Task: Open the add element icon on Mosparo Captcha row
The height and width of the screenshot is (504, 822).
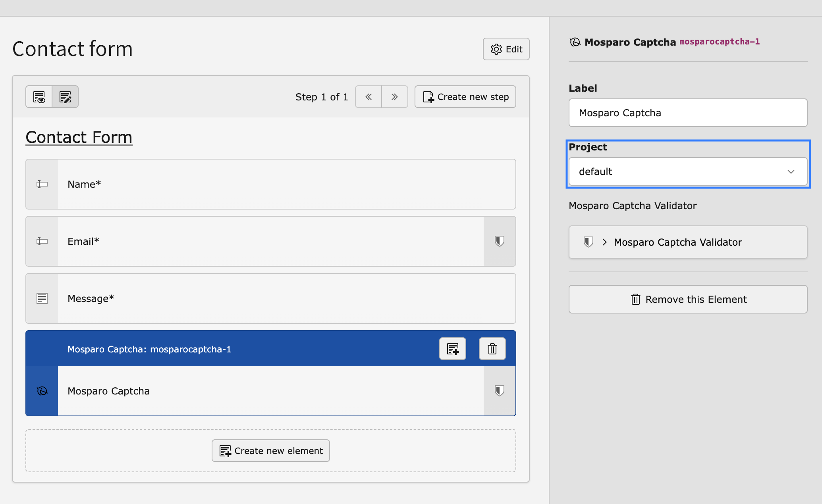Action: [x=452, y=349]
